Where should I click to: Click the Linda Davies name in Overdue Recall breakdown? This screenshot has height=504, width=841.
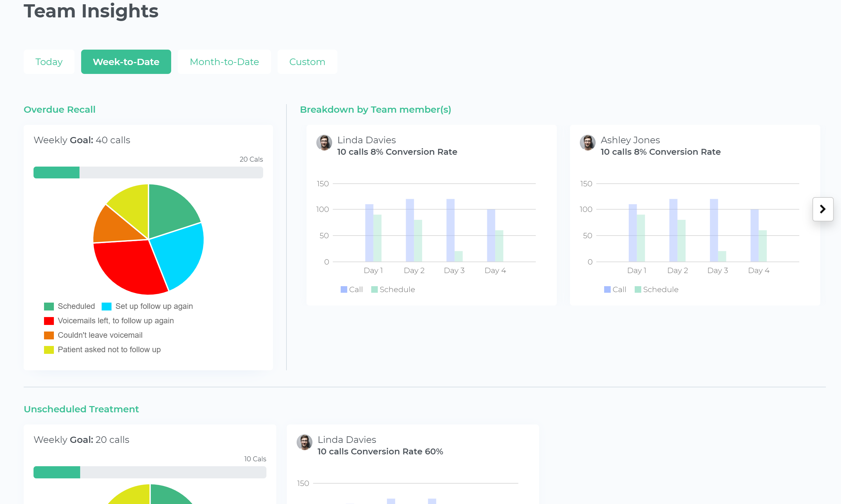pyautogui.click(x=366, y=140)
